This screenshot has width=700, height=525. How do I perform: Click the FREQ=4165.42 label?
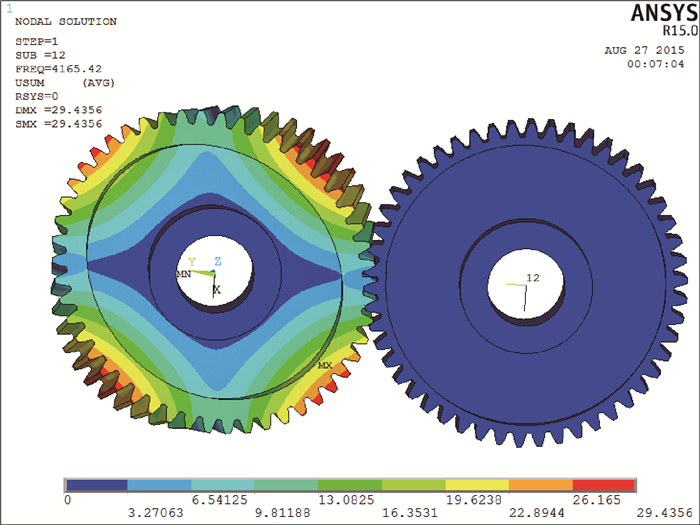58,69
